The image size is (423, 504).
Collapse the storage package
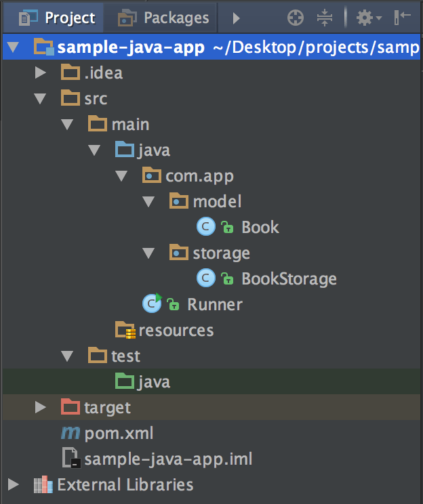click(x=148, y=253)
